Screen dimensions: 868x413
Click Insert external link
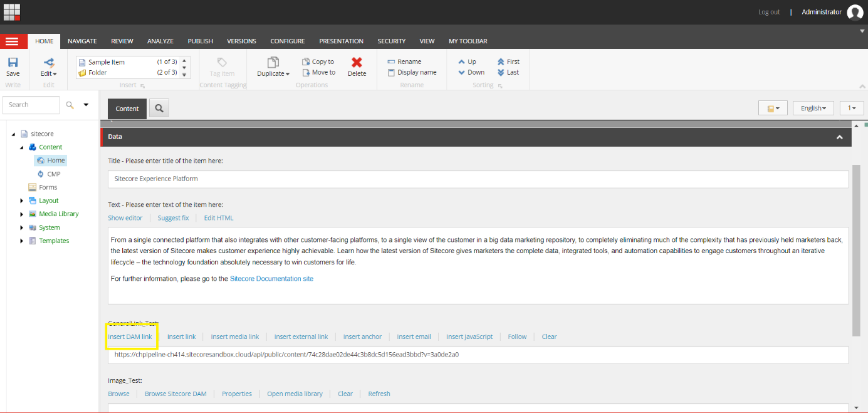point(301,337)
